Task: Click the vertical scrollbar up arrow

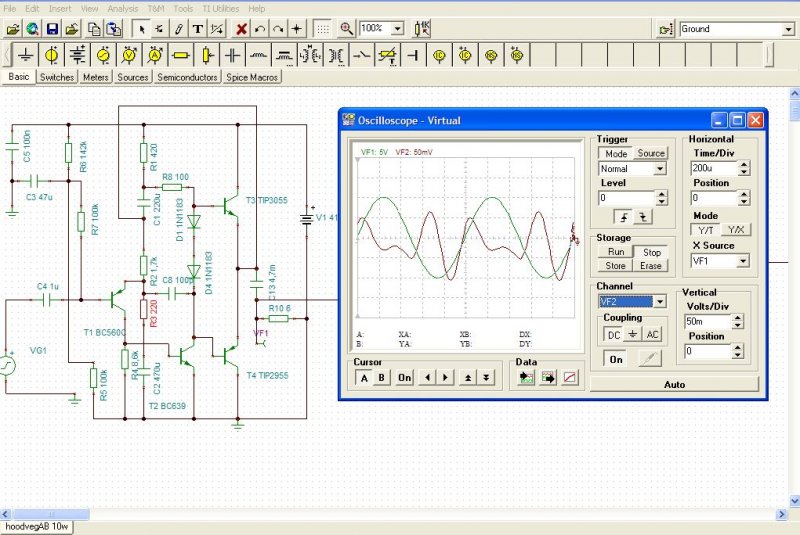Action: 794,94
